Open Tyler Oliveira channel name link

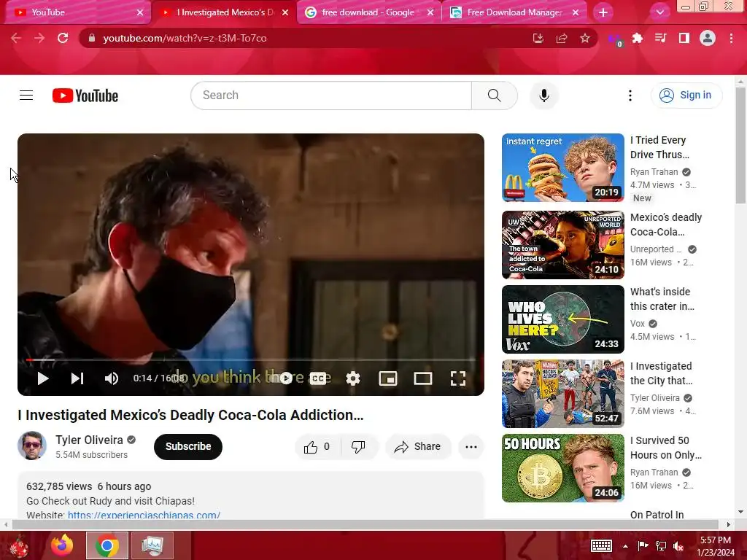tap(89, 440)
